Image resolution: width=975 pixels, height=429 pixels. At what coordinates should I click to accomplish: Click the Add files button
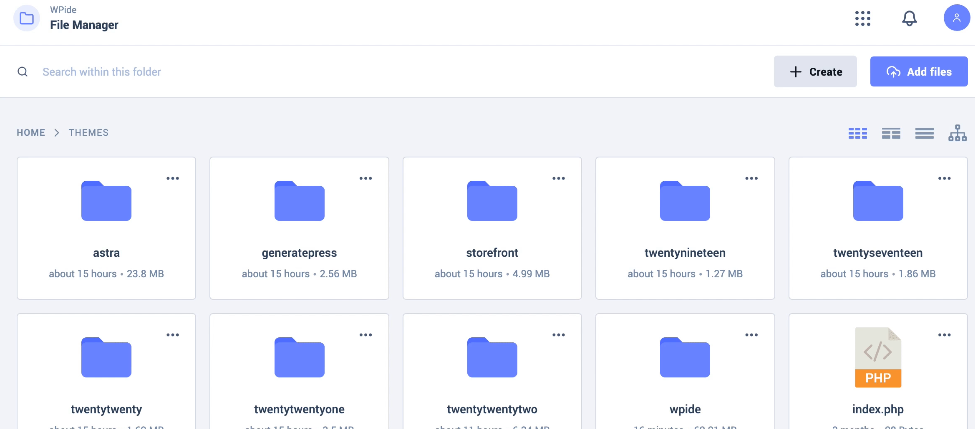[919, 72]
